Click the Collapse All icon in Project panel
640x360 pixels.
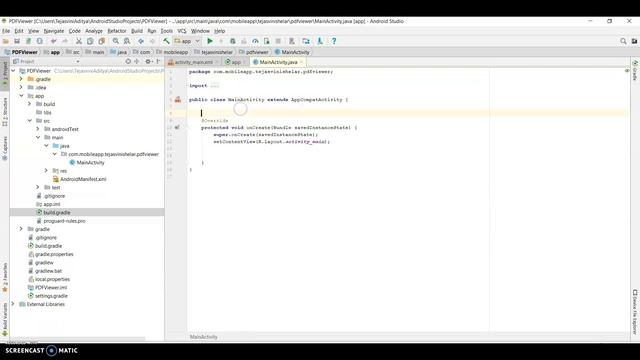(x=137, y=62)
